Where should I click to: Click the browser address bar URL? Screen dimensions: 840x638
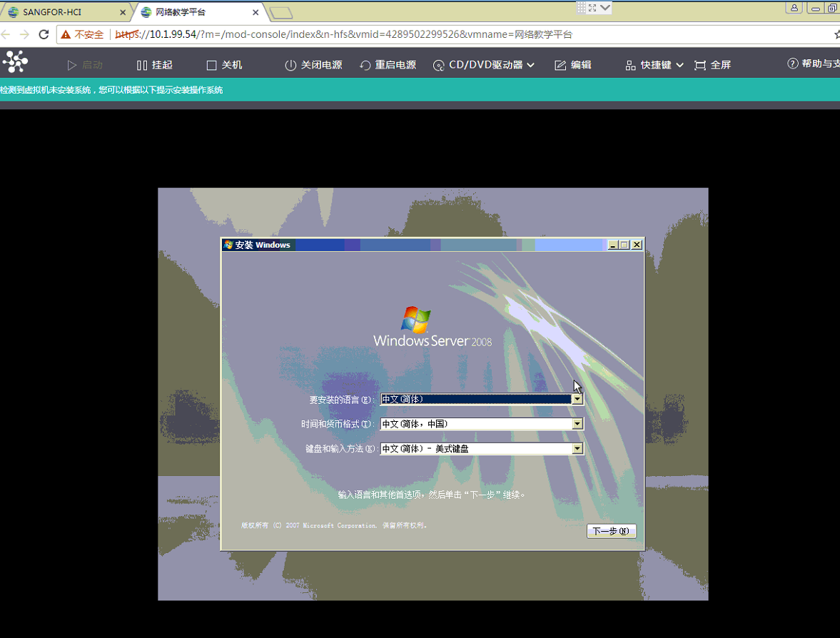[343, 34]
